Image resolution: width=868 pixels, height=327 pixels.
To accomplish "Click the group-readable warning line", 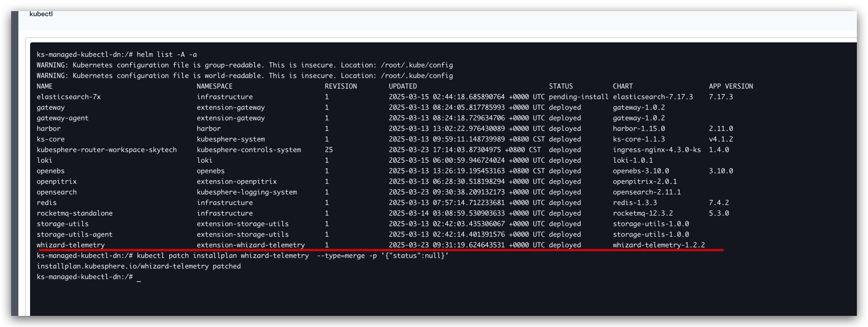I will click(245, 65).
